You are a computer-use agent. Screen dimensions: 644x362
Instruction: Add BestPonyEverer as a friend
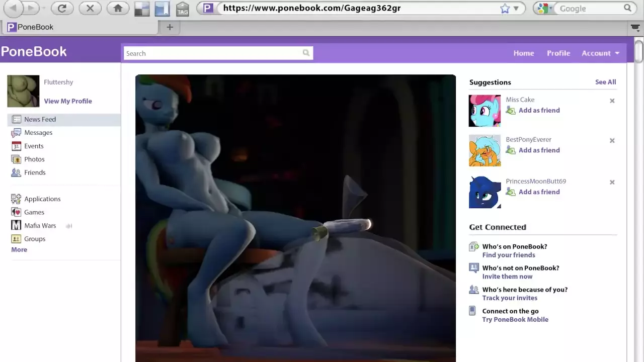tap(538, 150)
